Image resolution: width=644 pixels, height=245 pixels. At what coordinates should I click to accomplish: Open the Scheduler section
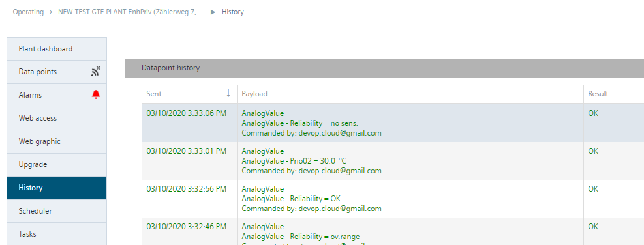pyautogui.click(x=57, y=211)
